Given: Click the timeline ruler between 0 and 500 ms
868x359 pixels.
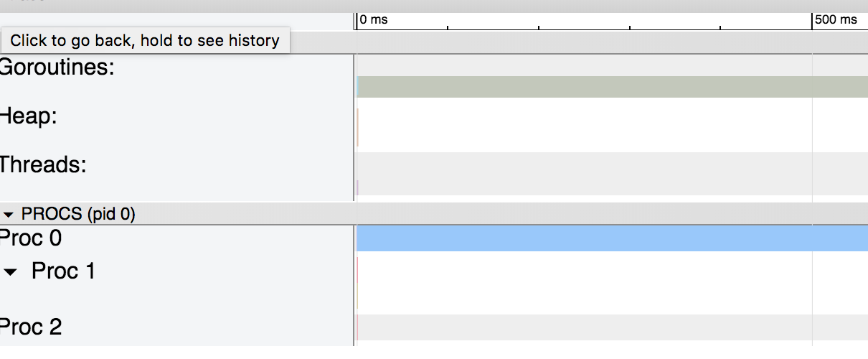Looking at the screenshot, I should pyautogui.click(x=585, y=21).
